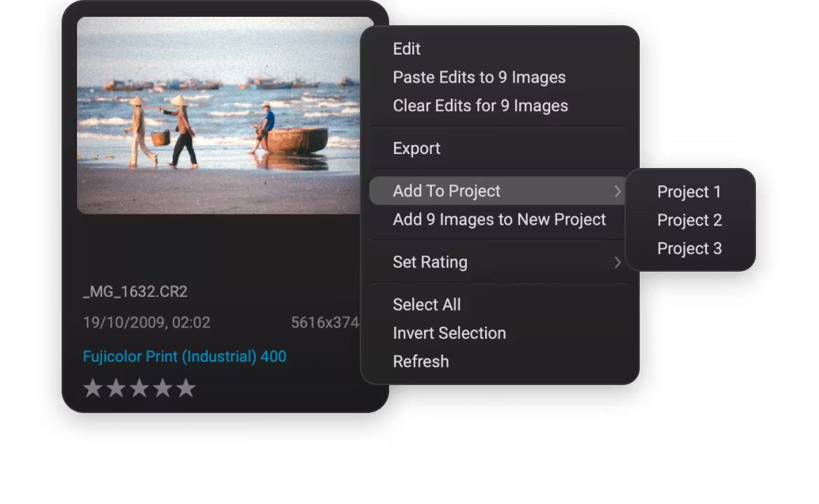This screenshot has width=819, height=504.
Task: Add the image to Project 1
Action: click(689, 192)
